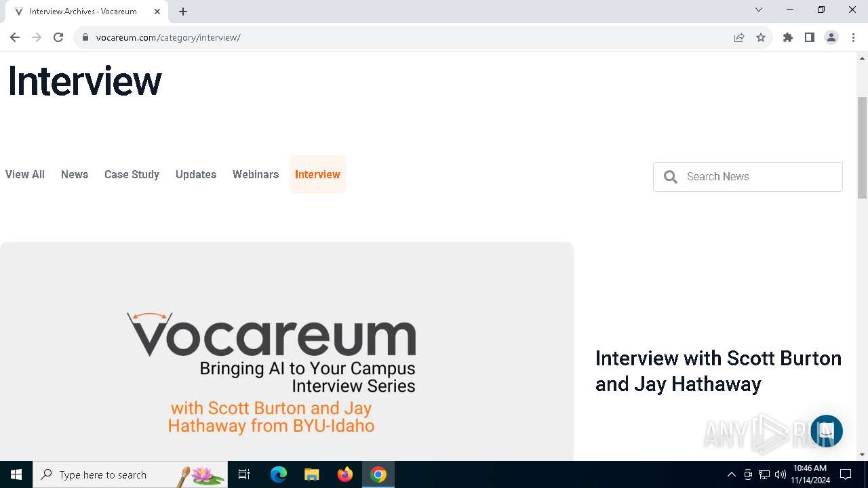The height and width of the screenshot is (488, 868).
Task: View site info lock icon
Action: pyautogui.click(x=85, y=37)
